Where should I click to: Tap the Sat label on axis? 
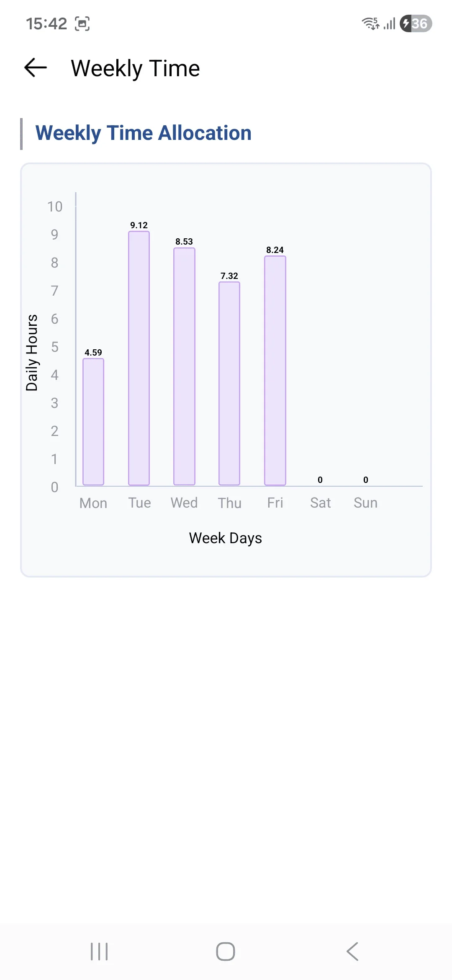point(320,503)
